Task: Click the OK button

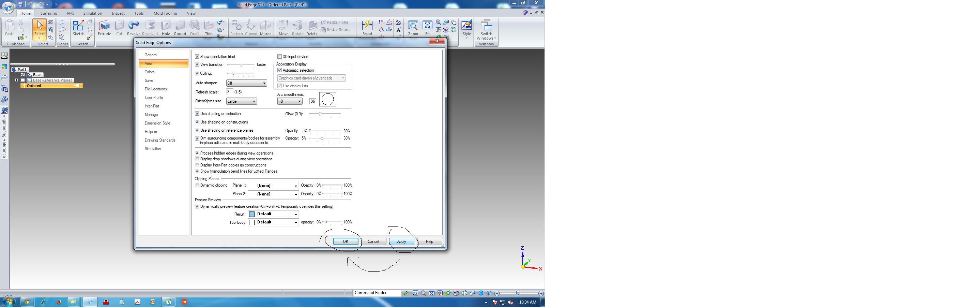Action: pos(346,242)
